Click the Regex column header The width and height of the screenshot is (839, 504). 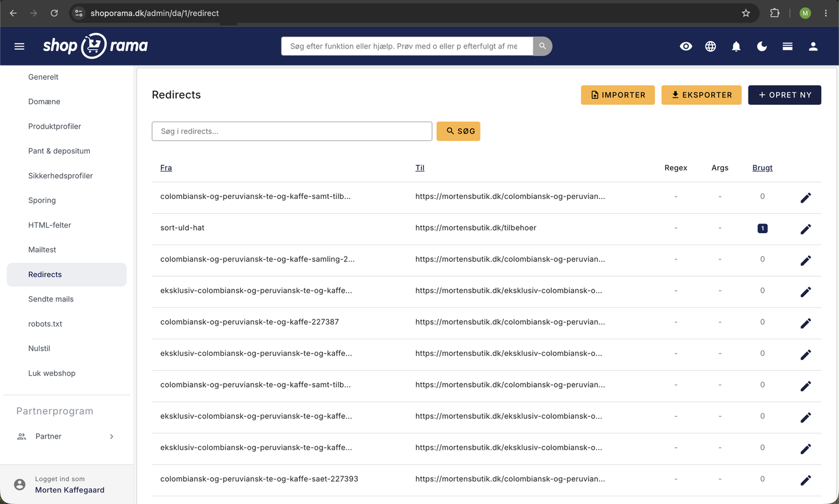pyautogui.click(x=676, y=168)
